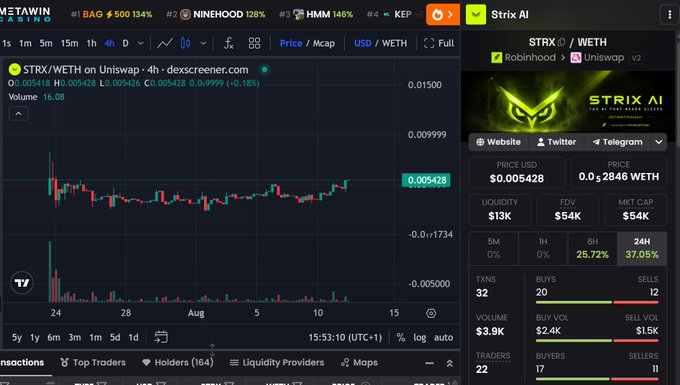Copy the STRX token address icon

562,42
